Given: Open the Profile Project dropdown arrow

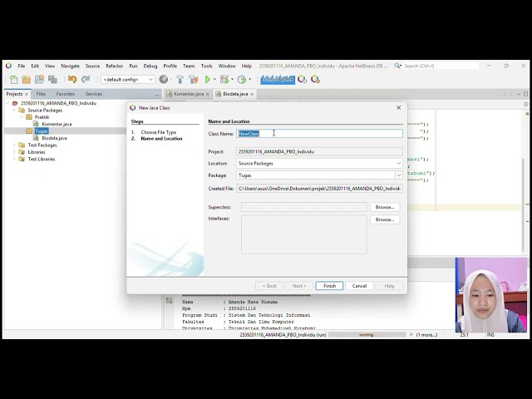Looking at the screenshot, I should coord(249,80).
